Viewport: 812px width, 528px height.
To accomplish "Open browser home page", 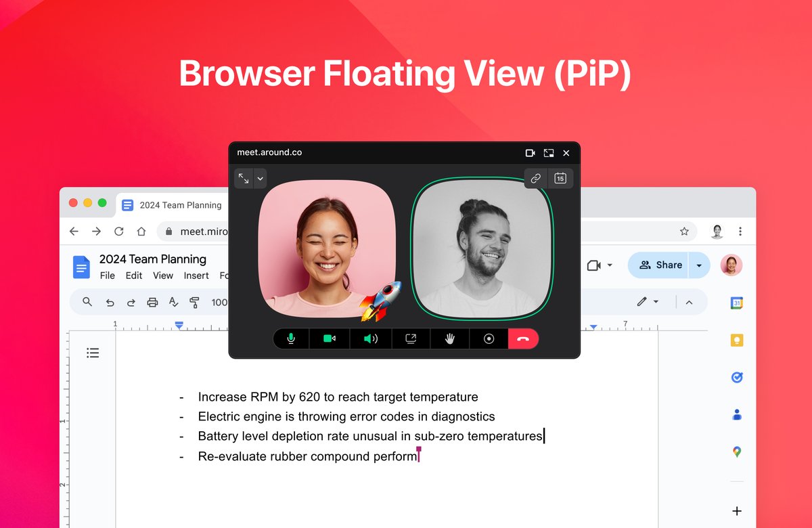I will tap(141, 232).
